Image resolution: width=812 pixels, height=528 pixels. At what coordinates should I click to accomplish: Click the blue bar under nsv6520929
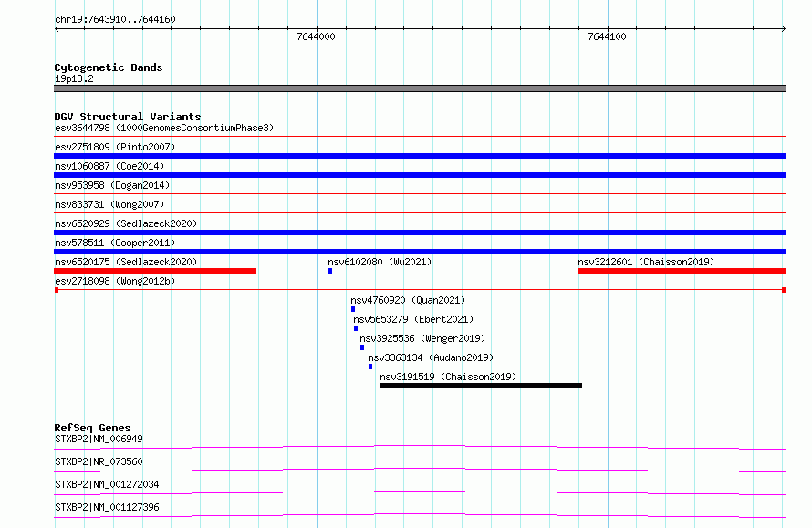(x=420, y=233)
